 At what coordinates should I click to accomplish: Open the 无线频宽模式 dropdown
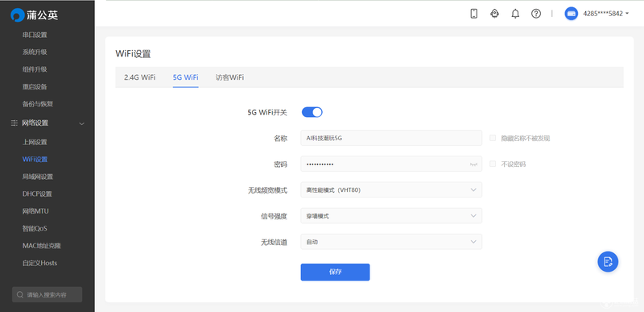391,190
